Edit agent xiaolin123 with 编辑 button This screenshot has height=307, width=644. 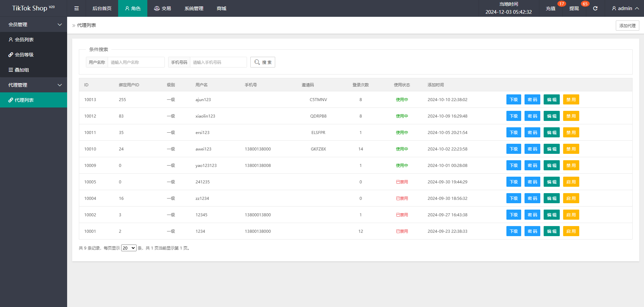click(x=552, y=116)
